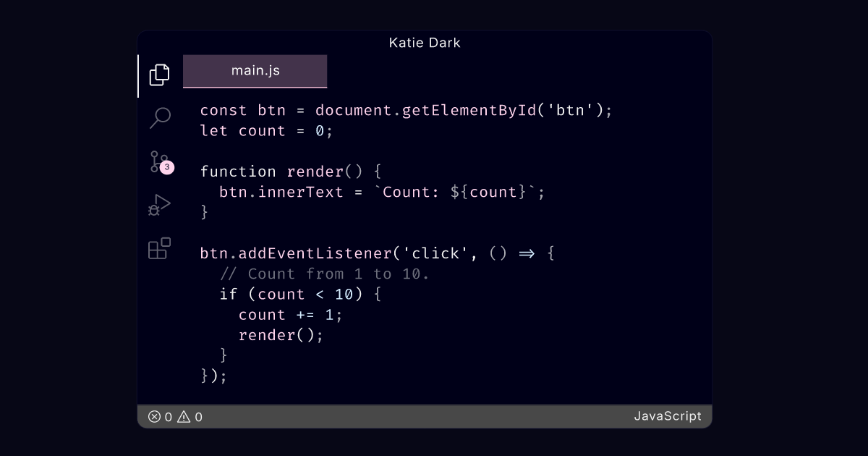This screenshot has width=868, height=456.
Task: Click the line "if (count < 10) {"
Action: pyautogui.click(x=300, y=294)
